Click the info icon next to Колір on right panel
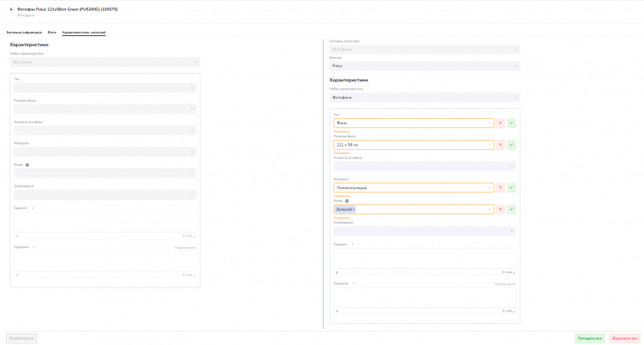Image resolution: width=644 pixels, height=345 pixels. [x=347, y=201]
